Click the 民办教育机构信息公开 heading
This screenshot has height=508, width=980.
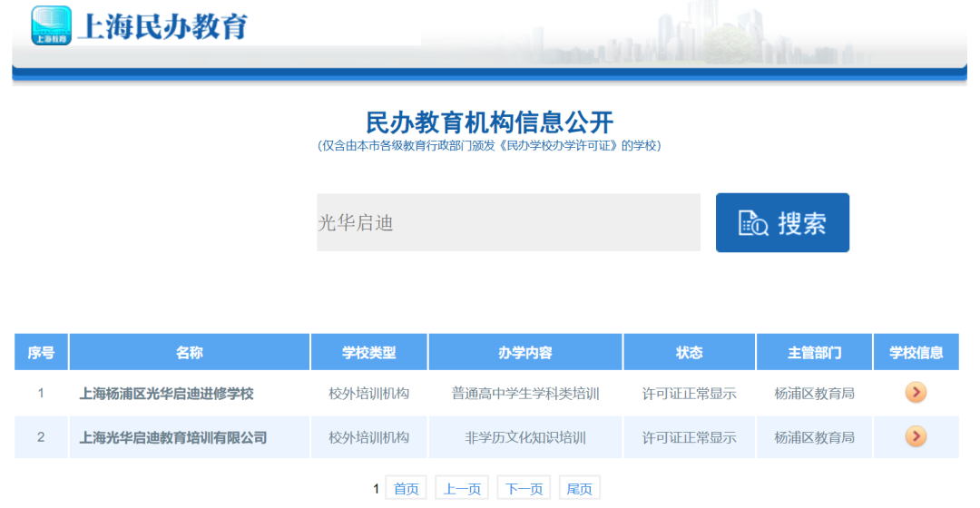pos(489,122)
